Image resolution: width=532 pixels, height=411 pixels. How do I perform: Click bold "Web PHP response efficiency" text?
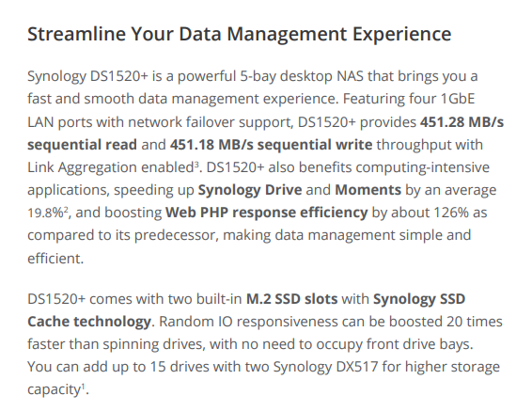pos(266,213)
